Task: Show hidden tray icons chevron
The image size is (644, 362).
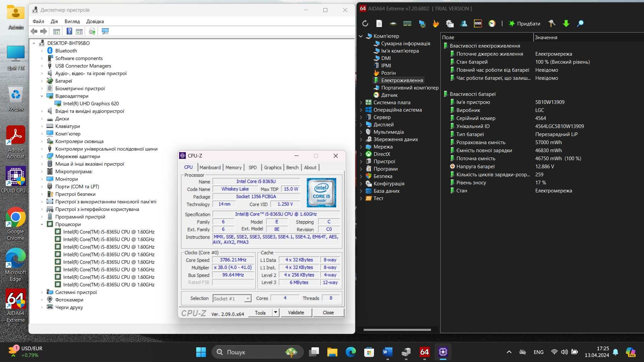Action: tap(509, 352)
